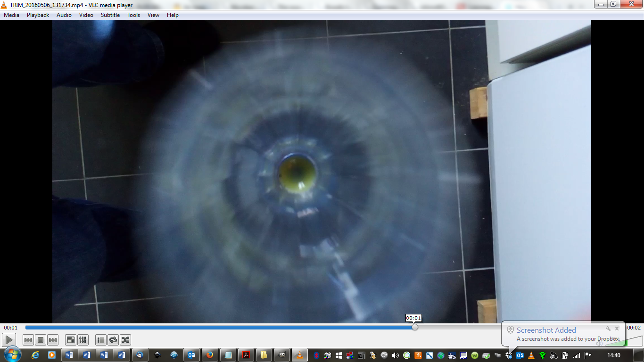The height and width of the screenshot is (362, 644).
Task: Click the video display area
Action: point(322,172)
